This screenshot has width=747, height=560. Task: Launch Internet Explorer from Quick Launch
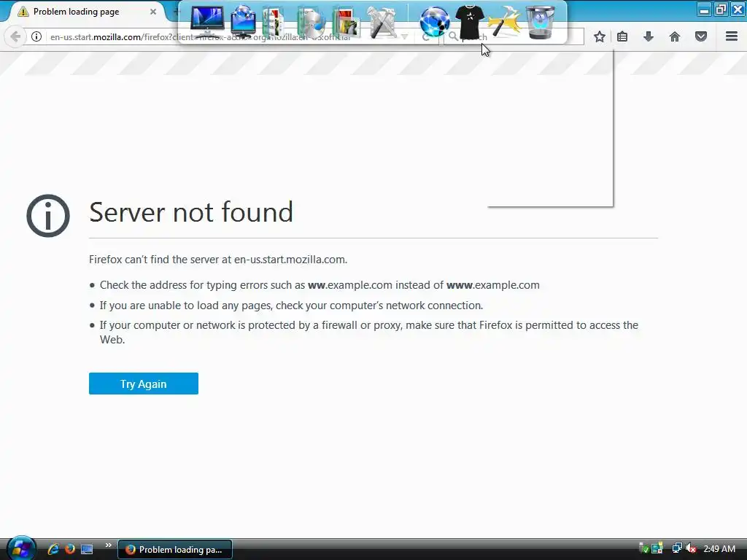(x=53, y=549)
